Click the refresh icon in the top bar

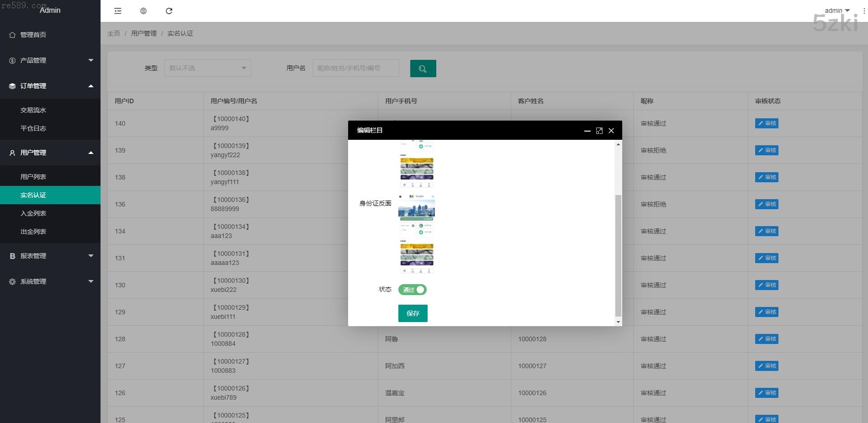pos(169,11)
